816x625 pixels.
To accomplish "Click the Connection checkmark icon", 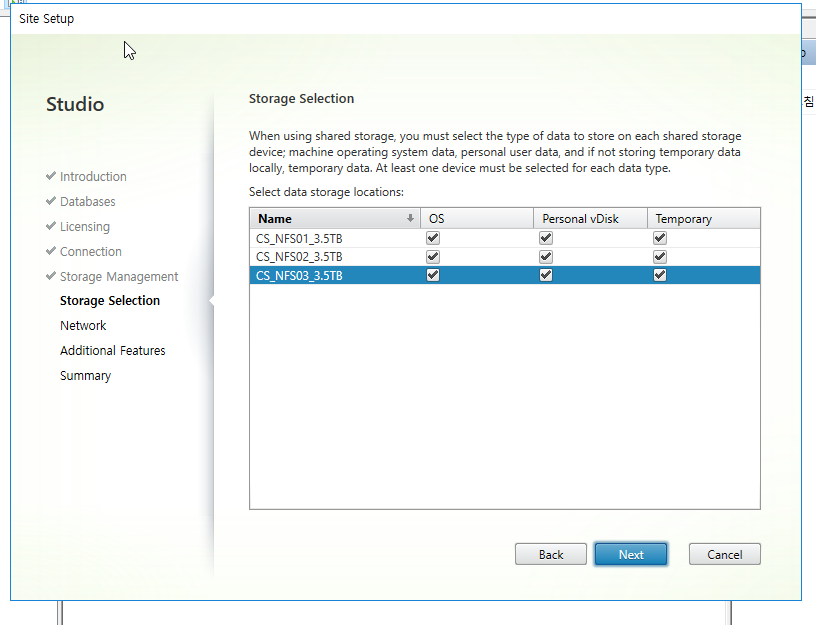I will tap(50, 251).
